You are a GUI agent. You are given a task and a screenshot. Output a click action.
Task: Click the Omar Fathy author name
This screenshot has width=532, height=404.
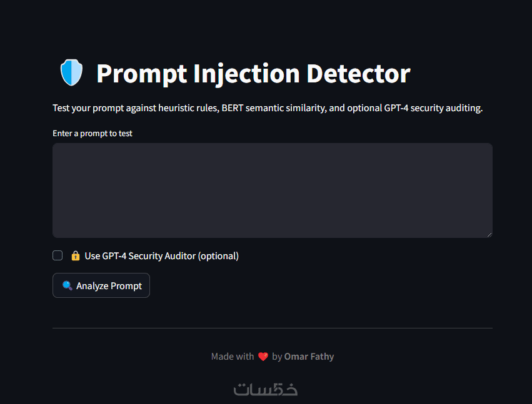[x=309, y=357]
